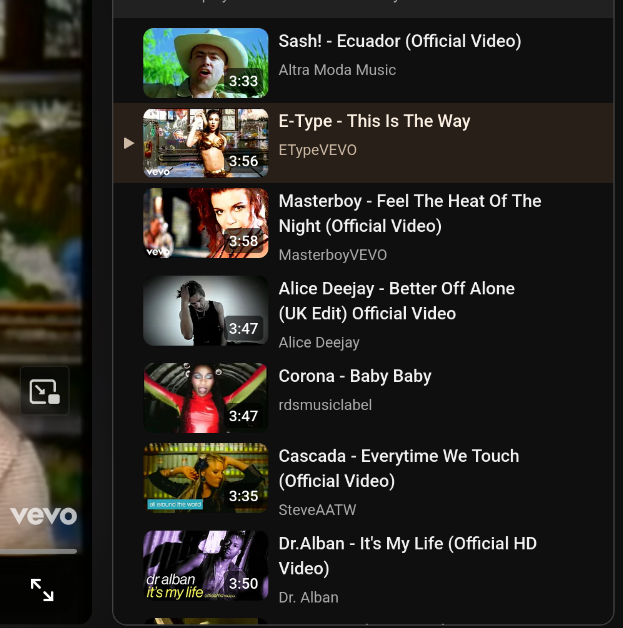Click the '3:58' duration badge on Masterboy thumbnail
Screen dimensions: 623x628
click(243, 241)
